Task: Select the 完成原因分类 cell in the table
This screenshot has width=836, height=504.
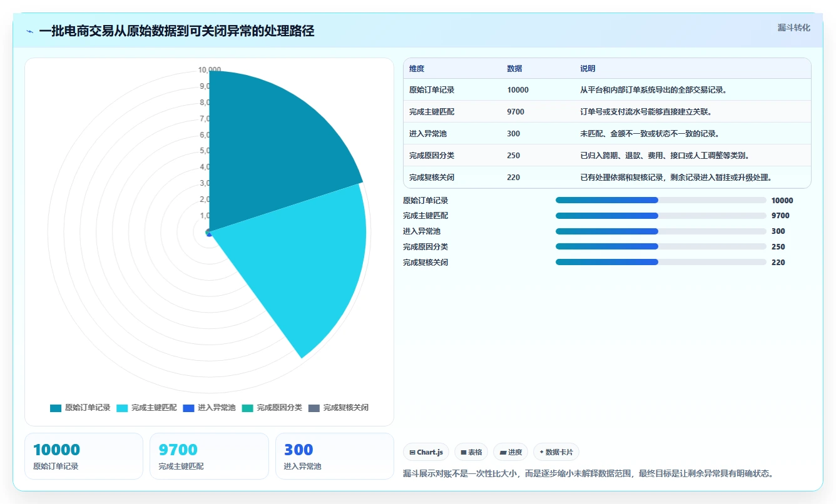Action: pyautogui.click(x=432, y=156)
